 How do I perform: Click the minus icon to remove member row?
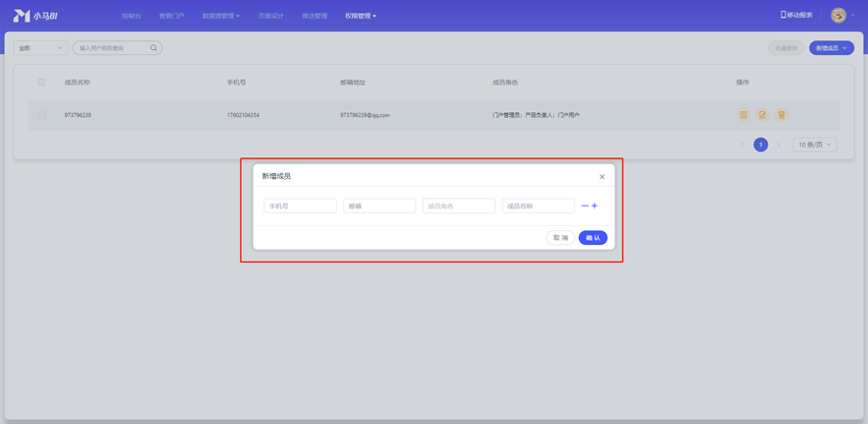[x=585, y=206]
